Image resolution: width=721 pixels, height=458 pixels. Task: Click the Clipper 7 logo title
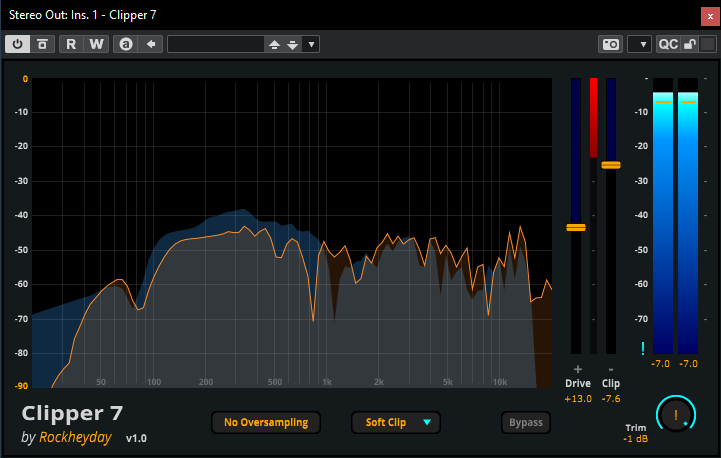pos(72,413)
